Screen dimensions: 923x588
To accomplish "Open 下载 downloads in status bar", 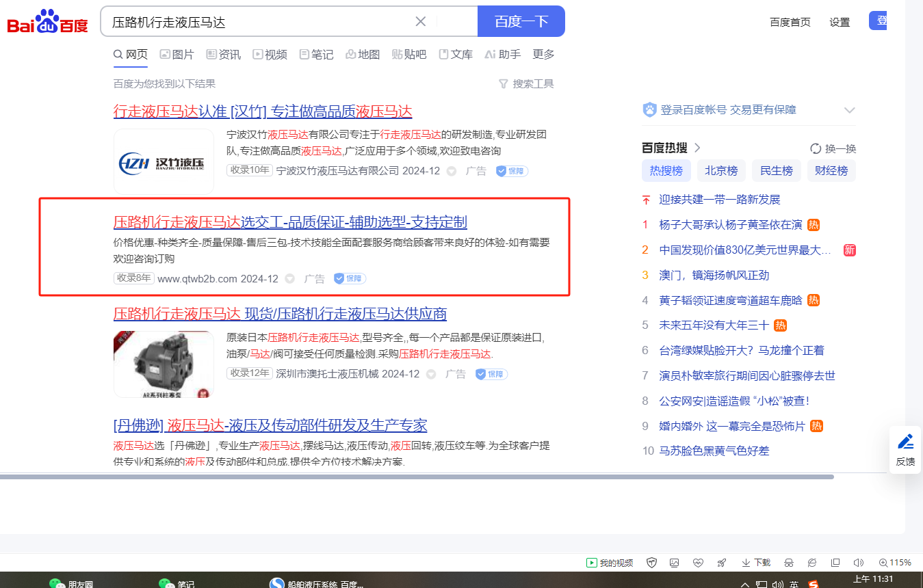I will click(756, 563).
